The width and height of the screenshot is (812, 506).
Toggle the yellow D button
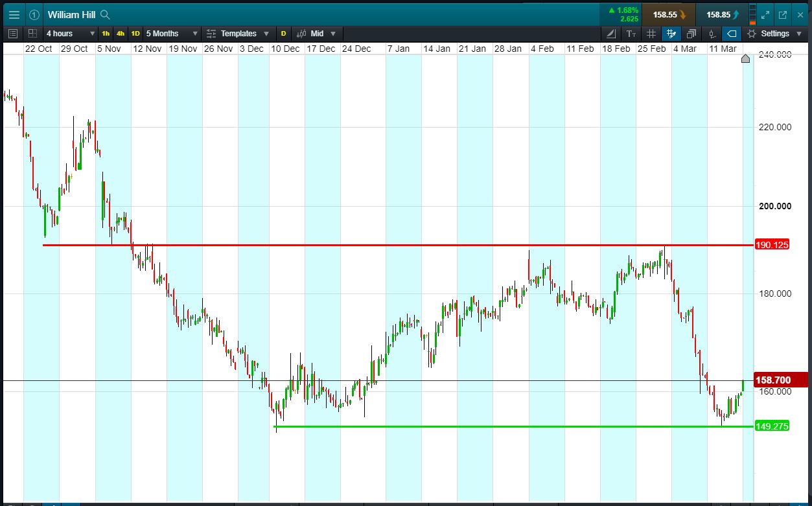pos(283,34)
